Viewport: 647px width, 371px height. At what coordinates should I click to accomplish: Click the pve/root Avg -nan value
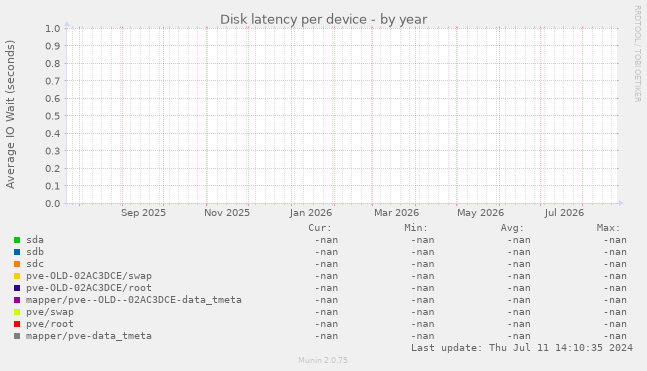pyautogui.click(x=519, y=324)
